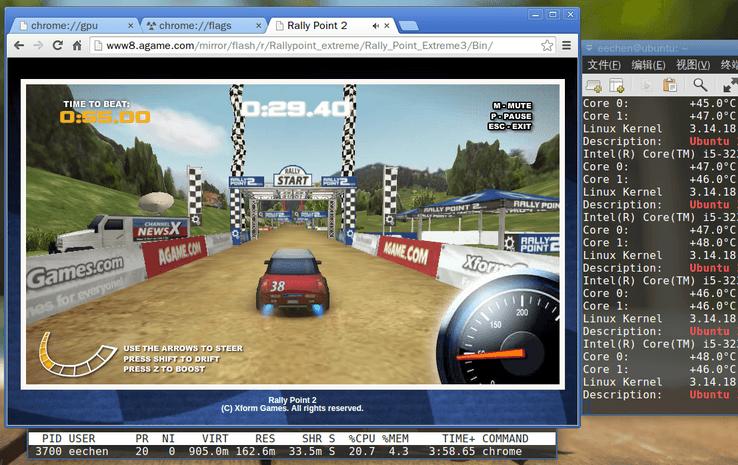
Task: Open the 文件(F) menu in terminal
Action: click(604, 65)
